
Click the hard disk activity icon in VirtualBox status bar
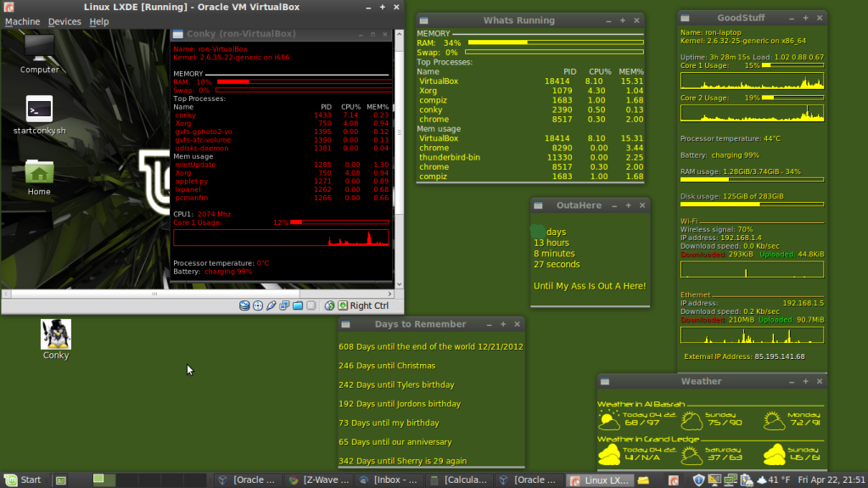244,306
